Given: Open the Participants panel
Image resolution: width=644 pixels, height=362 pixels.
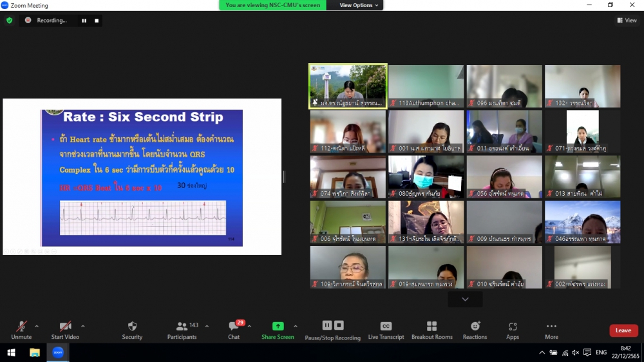Looking at the screenshot, I should 182,330.
